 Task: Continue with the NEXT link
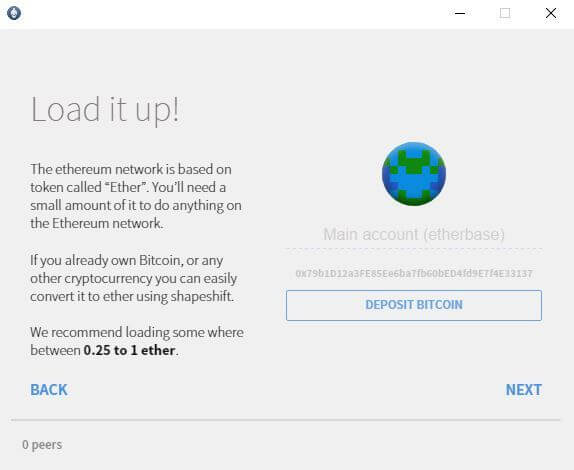point(523,390)
